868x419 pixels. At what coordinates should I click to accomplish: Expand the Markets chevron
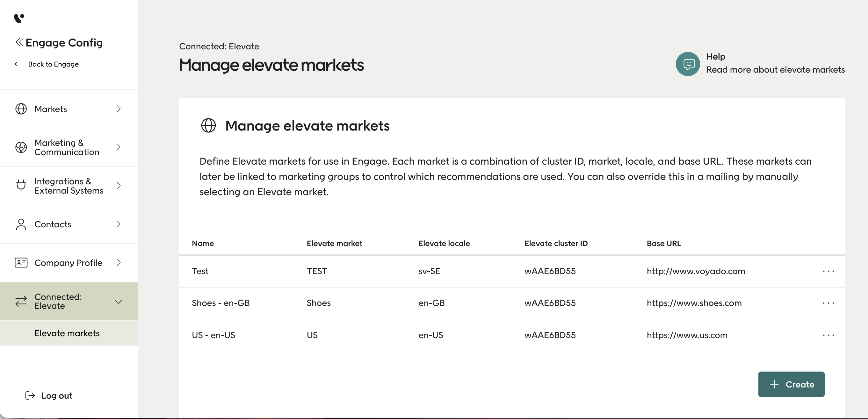tap(118, 109)
